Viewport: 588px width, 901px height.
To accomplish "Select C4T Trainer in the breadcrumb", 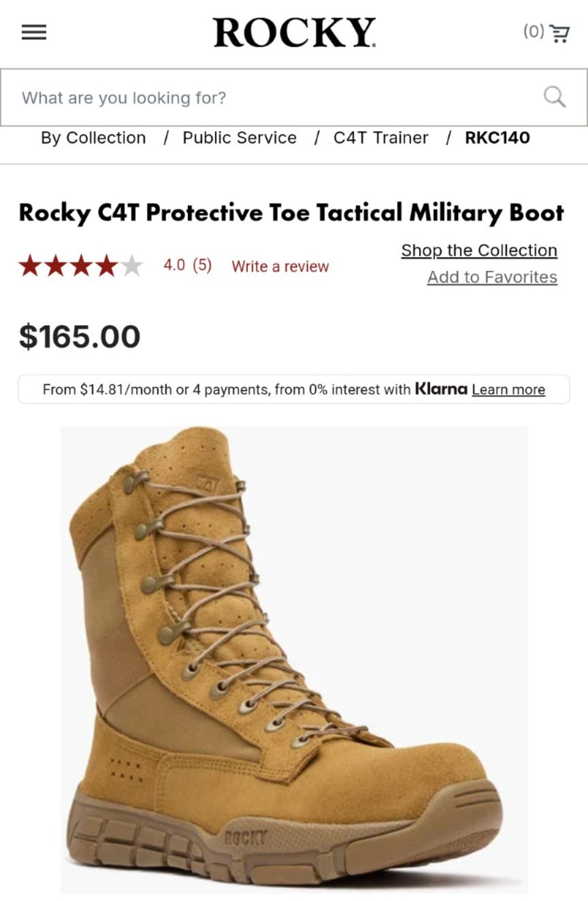I will [x=380, y=137].
